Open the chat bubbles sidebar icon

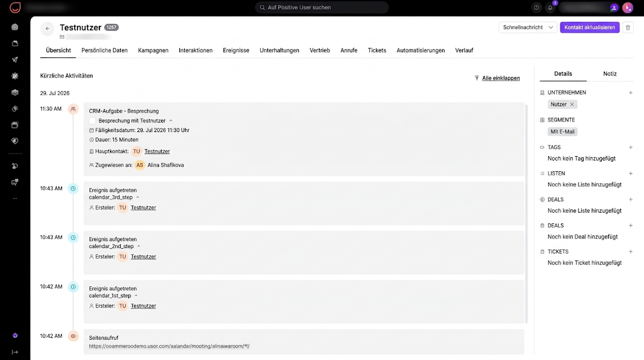point(15,182)
